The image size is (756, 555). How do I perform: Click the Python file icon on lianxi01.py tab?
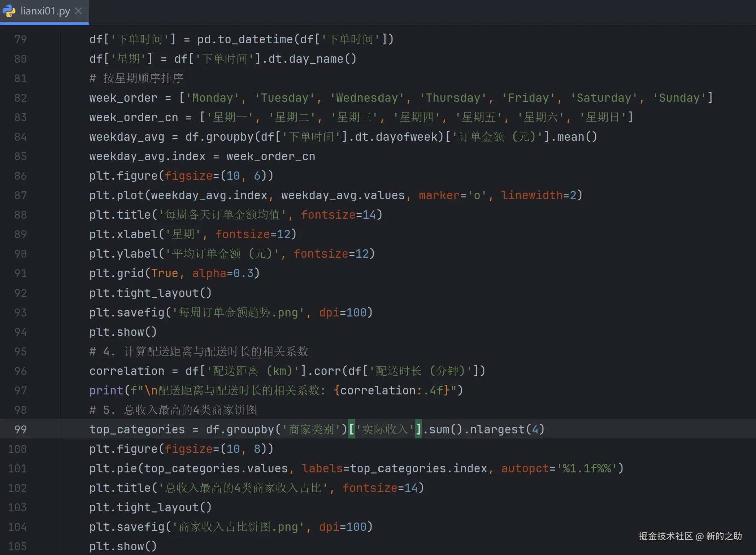pos(9,11)
